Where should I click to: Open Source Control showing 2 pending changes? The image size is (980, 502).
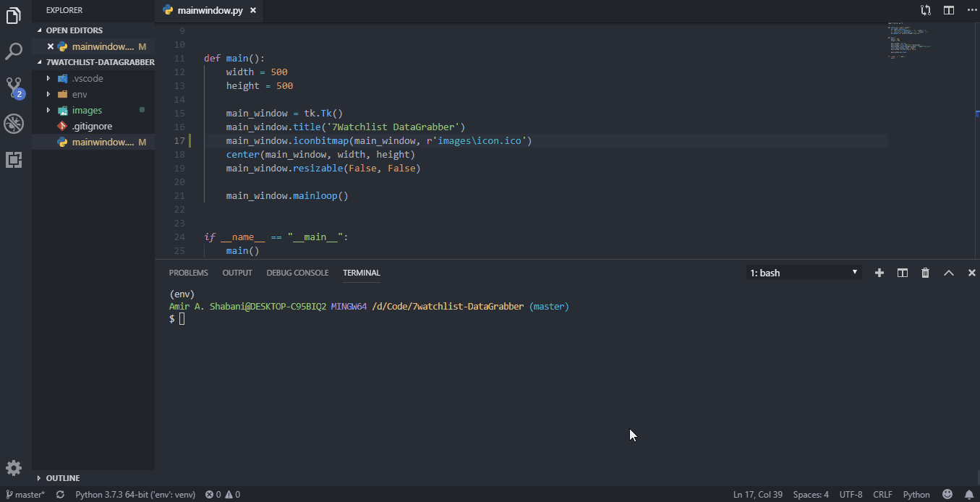(13, 87)
